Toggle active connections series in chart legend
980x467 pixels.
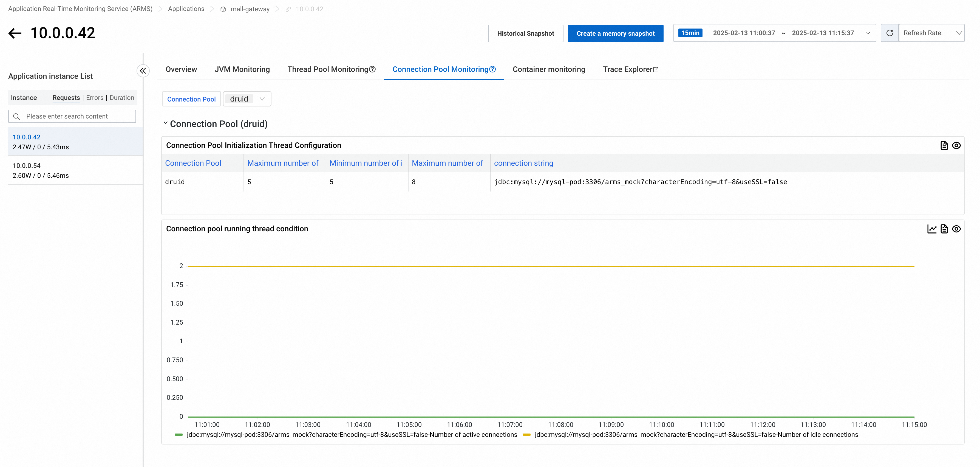352,435
